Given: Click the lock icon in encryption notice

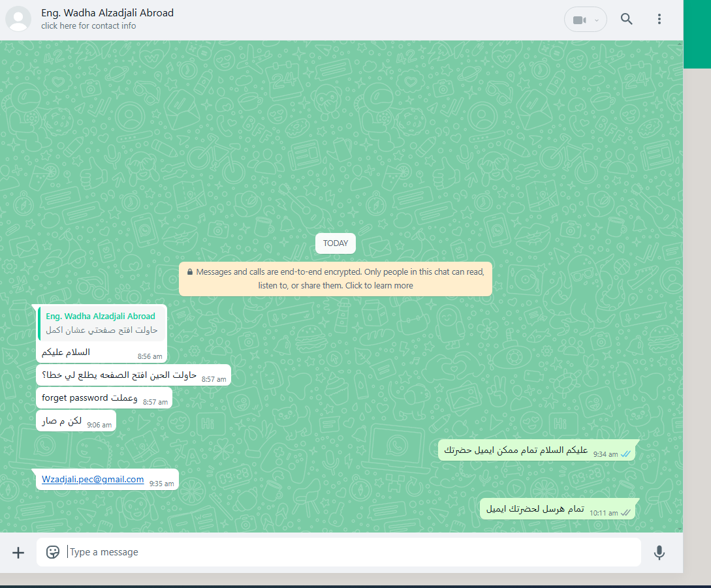Looking at the screenshot, I should [189, 272].
